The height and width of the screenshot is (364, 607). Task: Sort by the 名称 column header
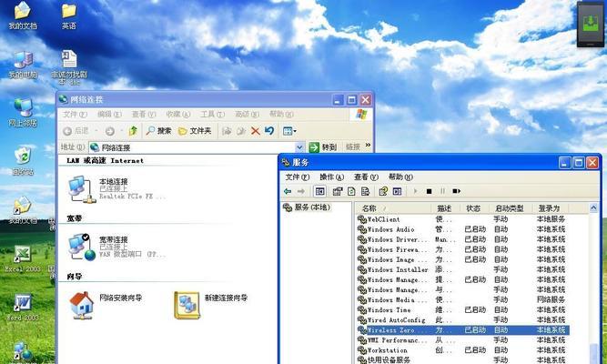point(393,208)
